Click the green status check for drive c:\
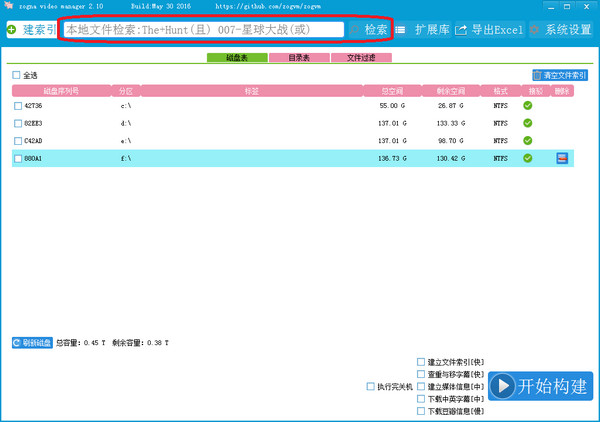600x422 pixels. click(x=527, y=106)
